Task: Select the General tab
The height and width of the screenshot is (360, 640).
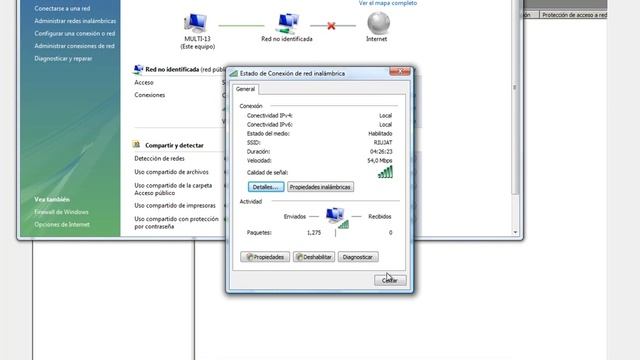Action: (245, 89)
